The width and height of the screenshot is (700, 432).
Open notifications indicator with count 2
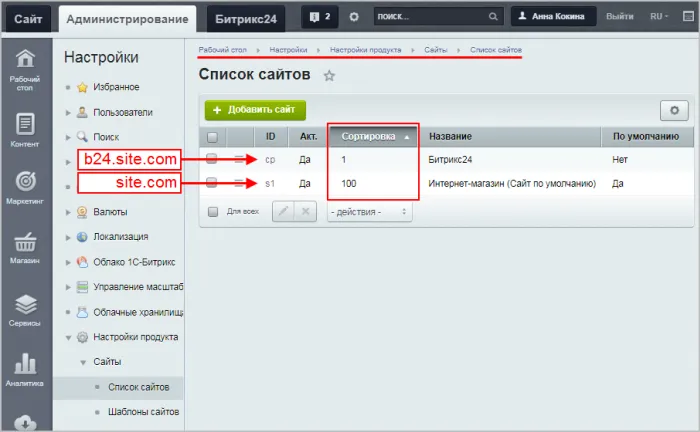tap(320, 17)
